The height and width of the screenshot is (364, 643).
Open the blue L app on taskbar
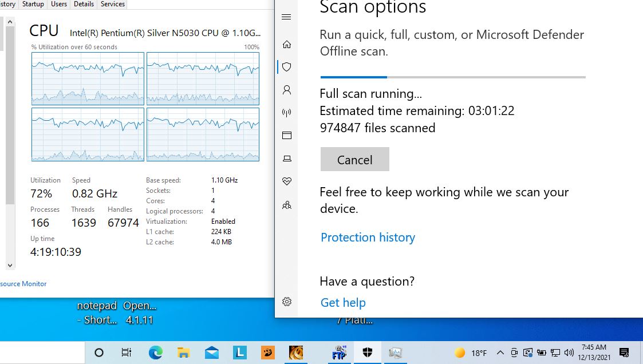click(x=239, y=353)
